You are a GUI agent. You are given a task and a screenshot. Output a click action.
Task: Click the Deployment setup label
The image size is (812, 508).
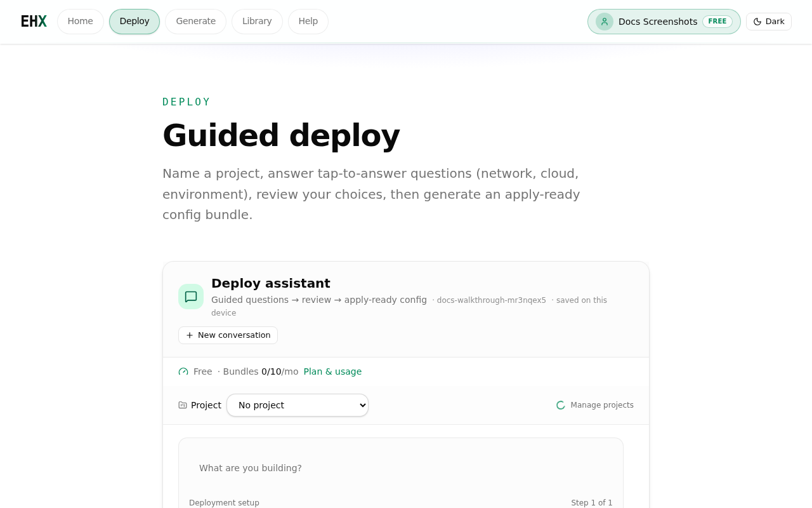click(x=224, y=503)
